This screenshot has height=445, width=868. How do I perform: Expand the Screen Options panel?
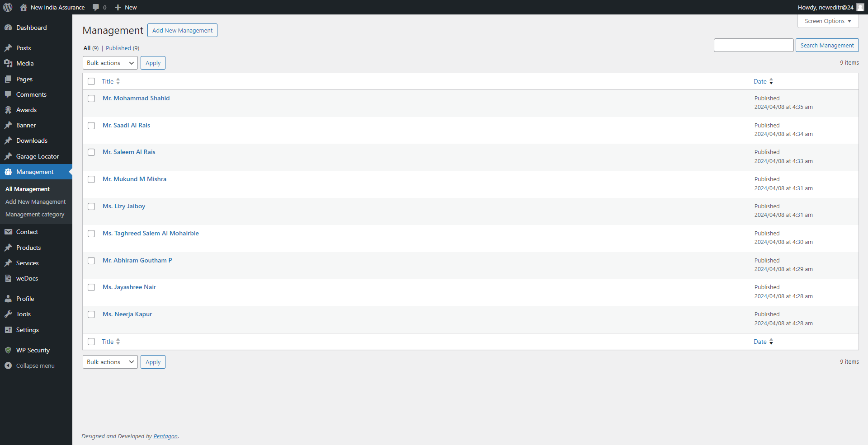click(828, 21)
